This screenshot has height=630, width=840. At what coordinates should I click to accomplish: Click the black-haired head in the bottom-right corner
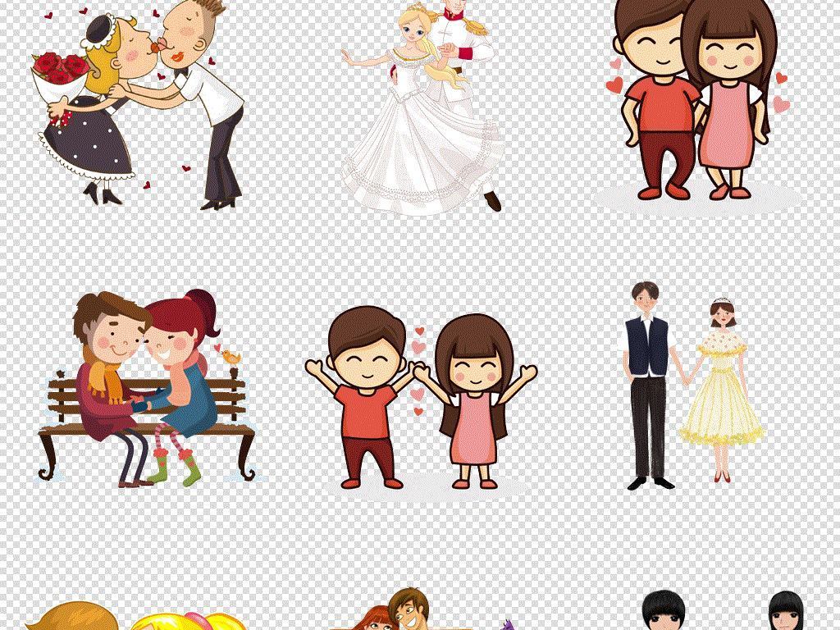[x=786, y=612]
